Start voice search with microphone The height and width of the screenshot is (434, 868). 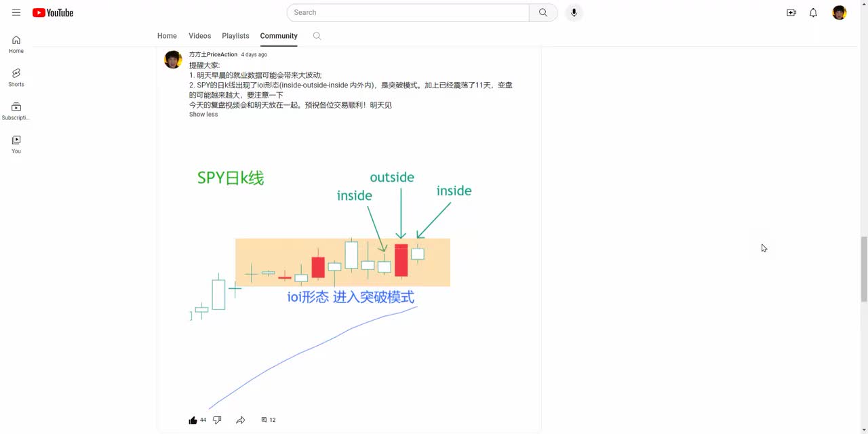[x=574, y=12]
